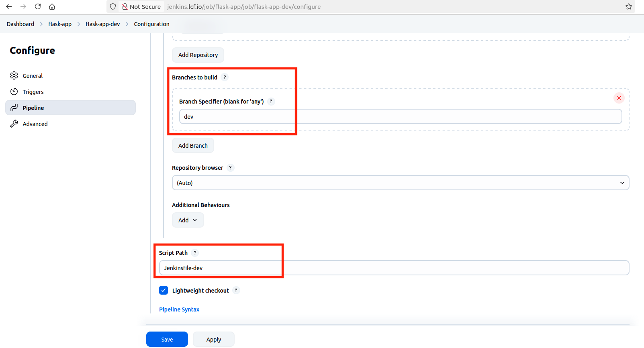Click the Branch Specifier input field
This screenshot has height=348, width=644.
pyautogui.click(x=400, y=117)
